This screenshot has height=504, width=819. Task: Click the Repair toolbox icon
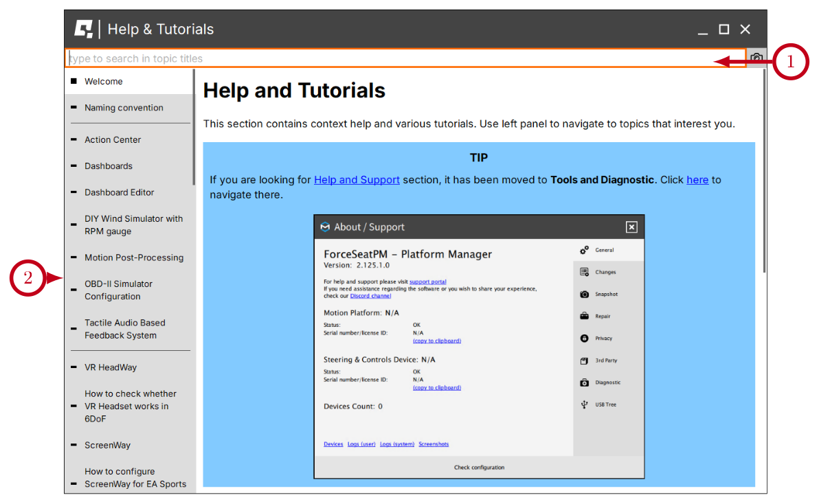[584, 316]
